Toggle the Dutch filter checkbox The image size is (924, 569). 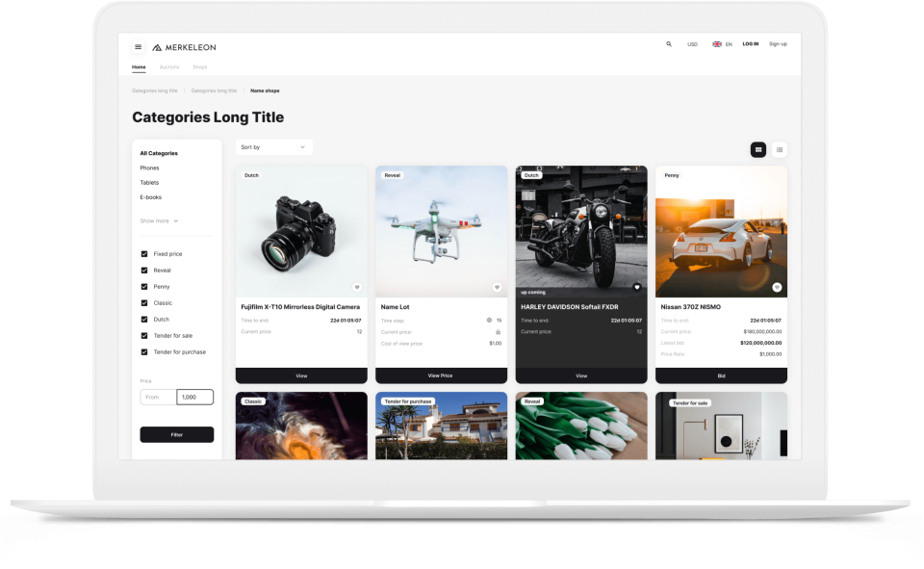pos(143,320)
